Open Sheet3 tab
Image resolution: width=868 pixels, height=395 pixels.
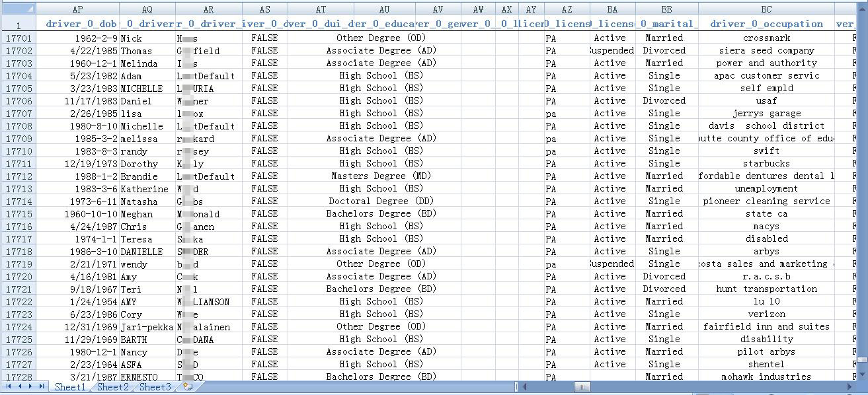(155, 387)
